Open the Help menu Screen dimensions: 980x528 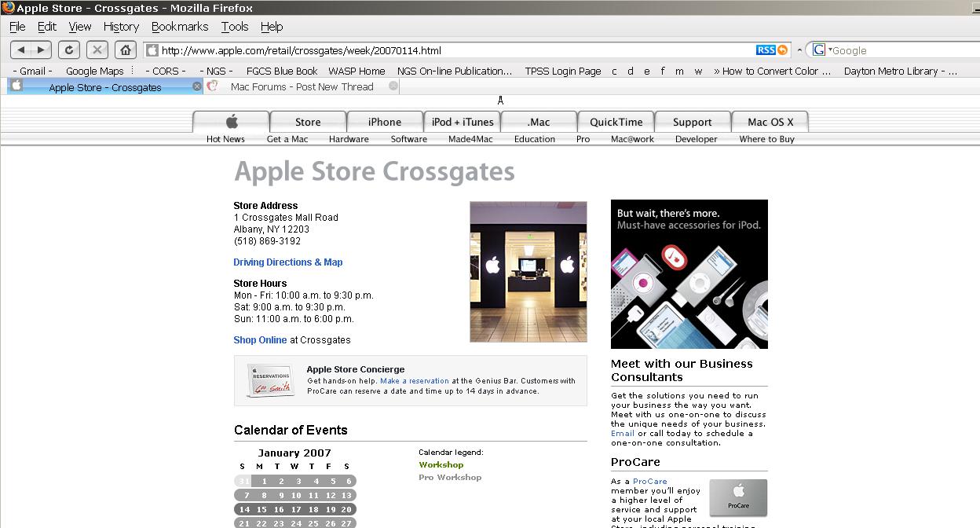[x=272, y=26]
